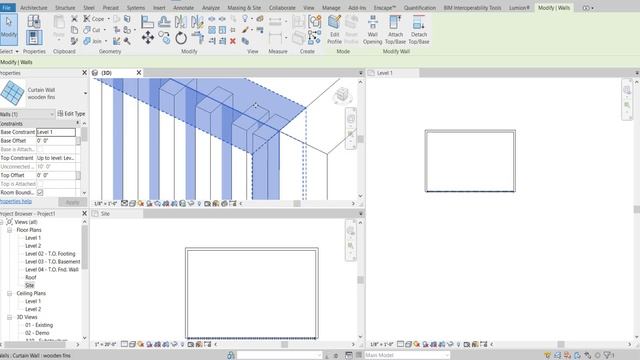Collapse the 3D Views tree node
The height and width of the screenshot is (360, 640).
tap(9, 317)
